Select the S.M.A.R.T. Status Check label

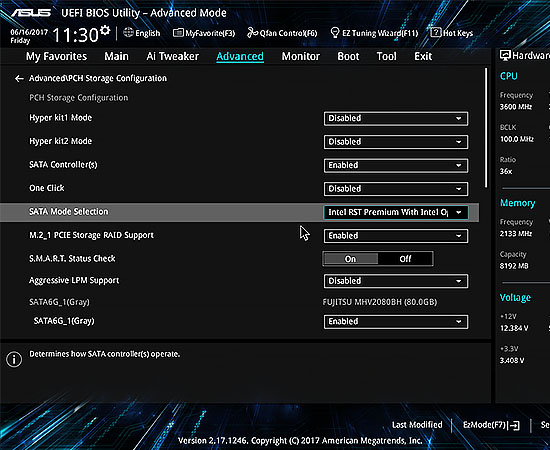pos(72,259)
